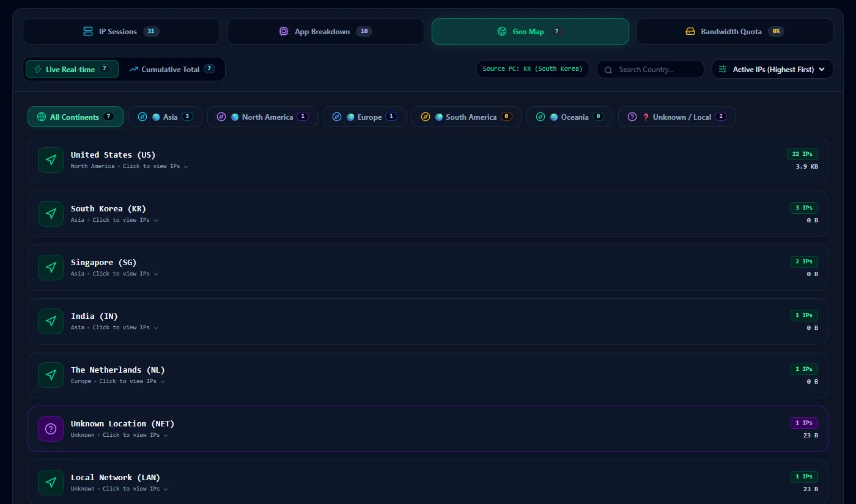Viewport: 856px width, 504px height.
Task: Click the trend icon on Cumulative Total
Action: [x=134, y=70]
